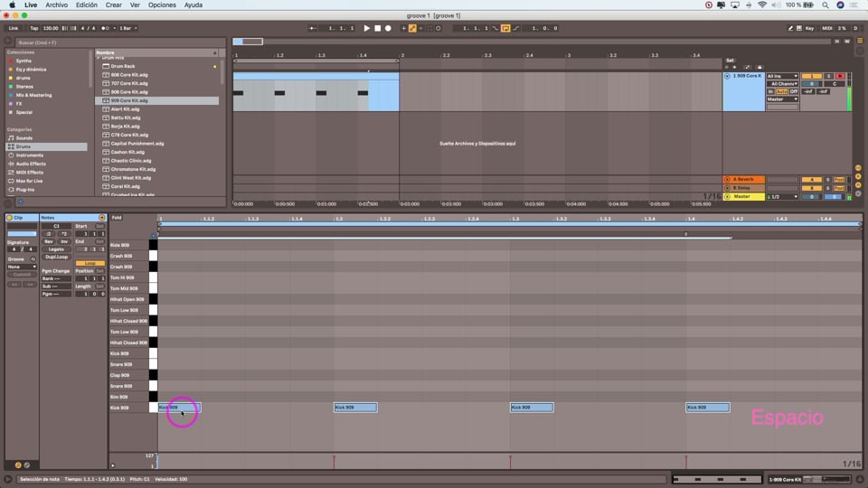This screenshot has width=868, height=488.
Task: Unfold the 909 Core Kit track
Action: (727, 76)
